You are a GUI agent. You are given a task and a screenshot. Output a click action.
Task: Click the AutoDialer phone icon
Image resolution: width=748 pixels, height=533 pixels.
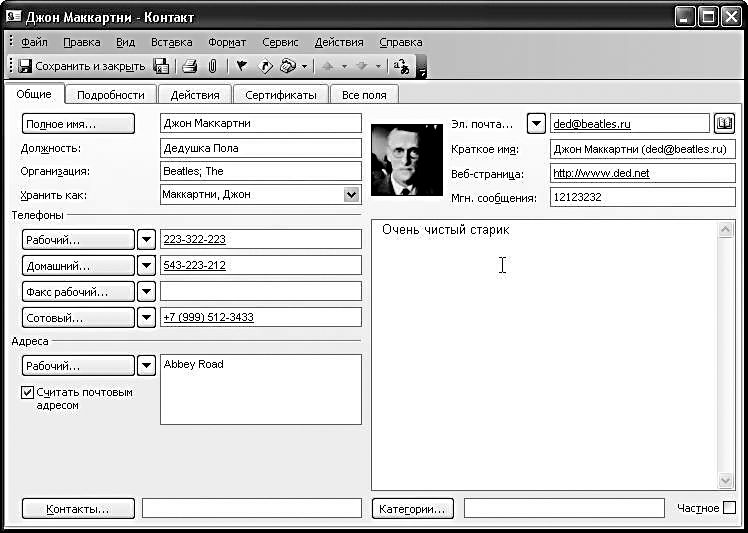point(288,66)
